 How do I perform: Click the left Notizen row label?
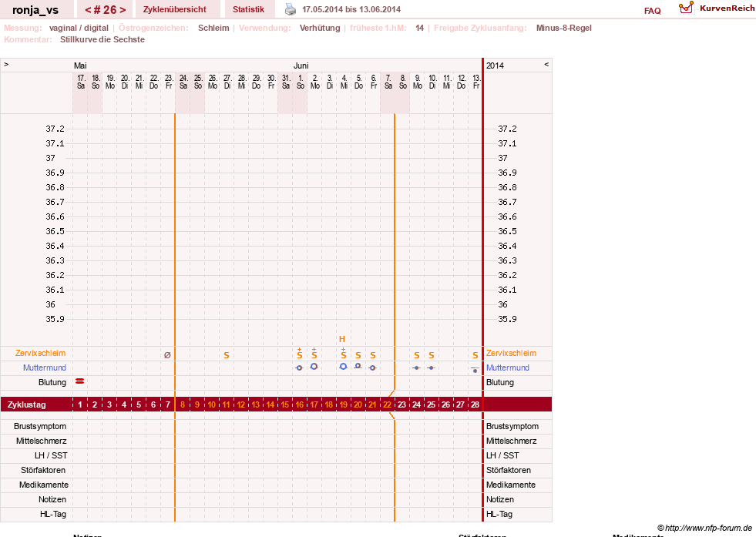point(52,499)
